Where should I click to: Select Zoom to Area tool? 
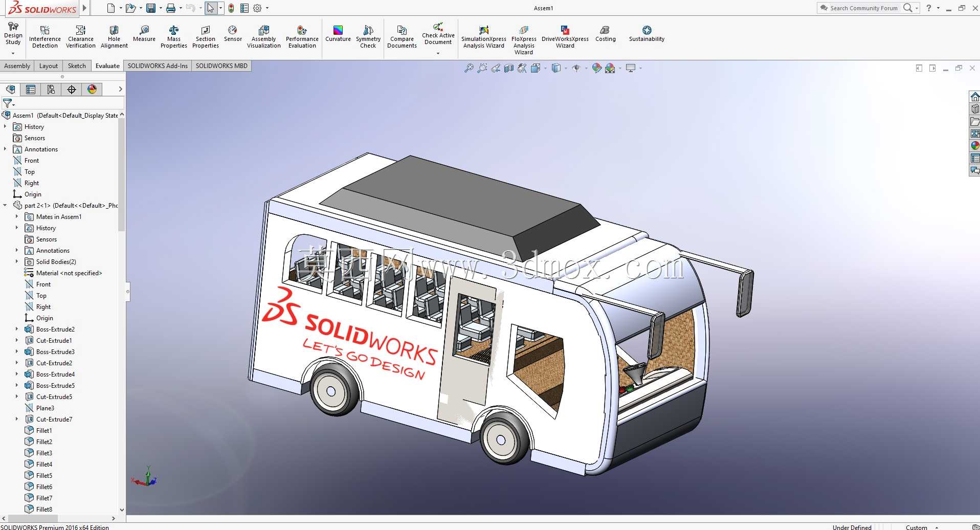tap(482, 68)
